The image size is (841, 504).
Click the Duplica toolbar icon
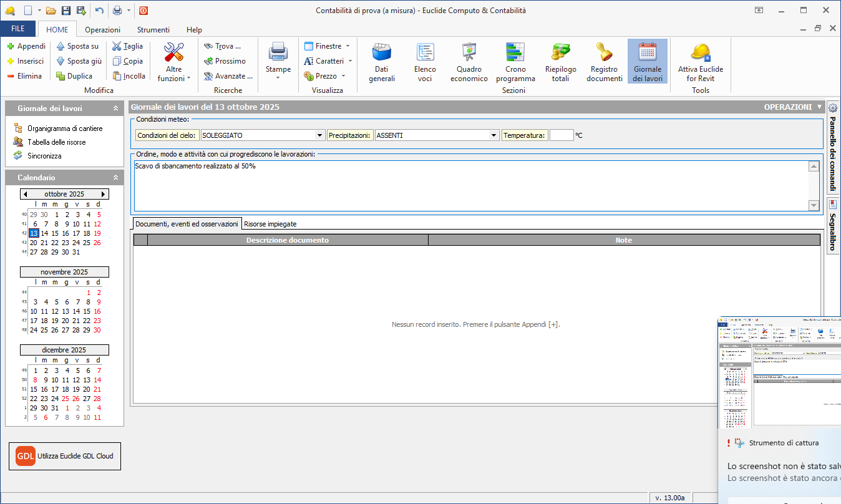(74, 76)
